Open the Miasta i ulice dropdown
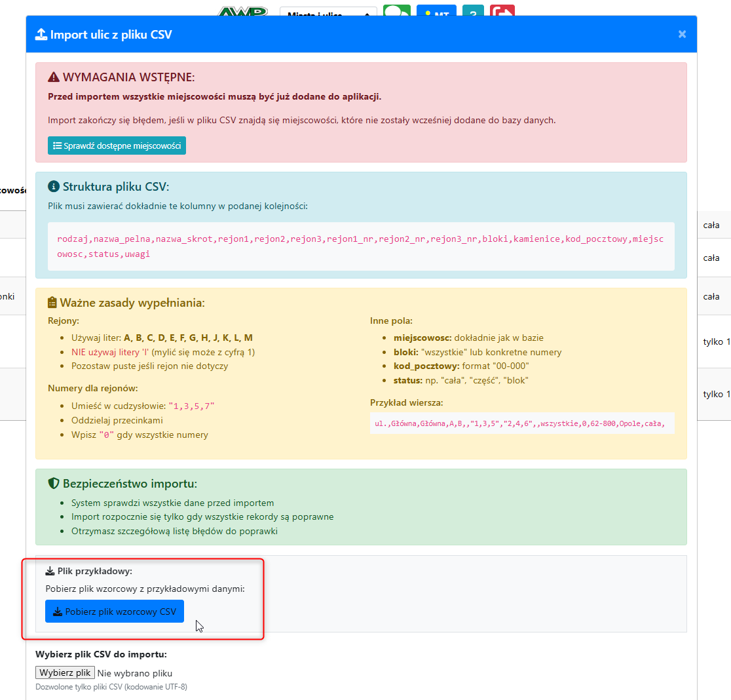Image resolution: width=731 pixels, height=700 pixels. [328, 12]
